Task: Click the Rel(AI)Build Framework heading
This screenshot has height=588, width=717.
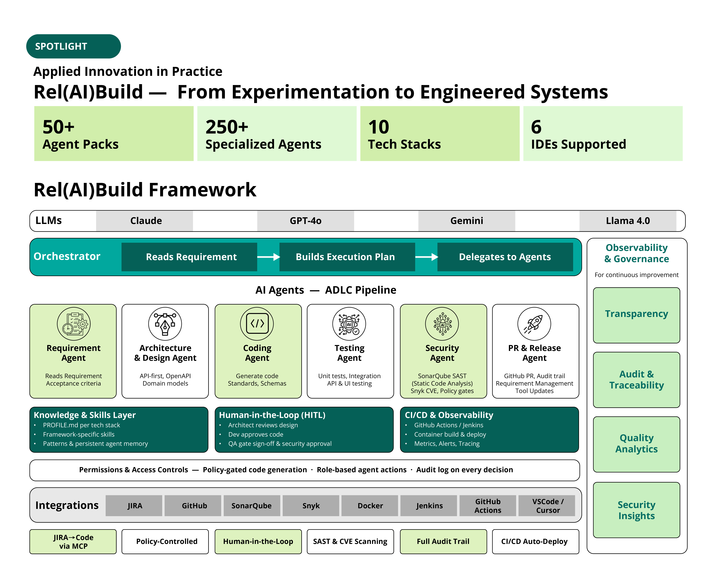Action: (x=145, y=190)
